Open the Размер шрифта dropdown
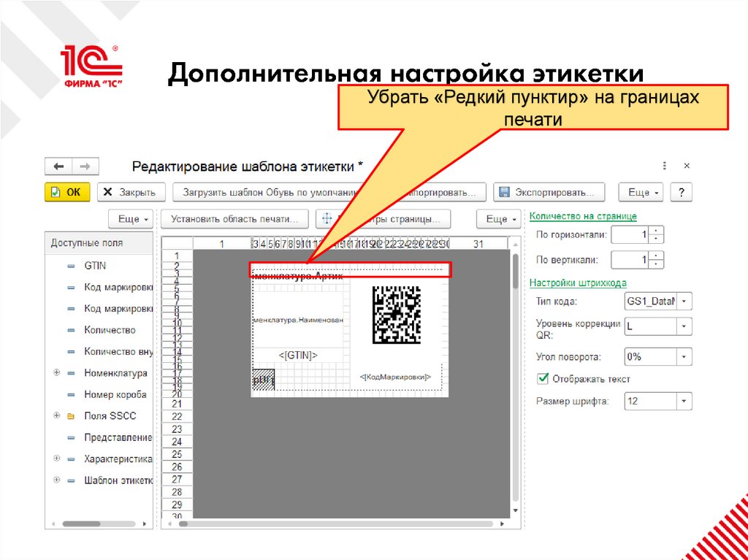The width and height of the screenshot is (748, 560). (684, 401)
